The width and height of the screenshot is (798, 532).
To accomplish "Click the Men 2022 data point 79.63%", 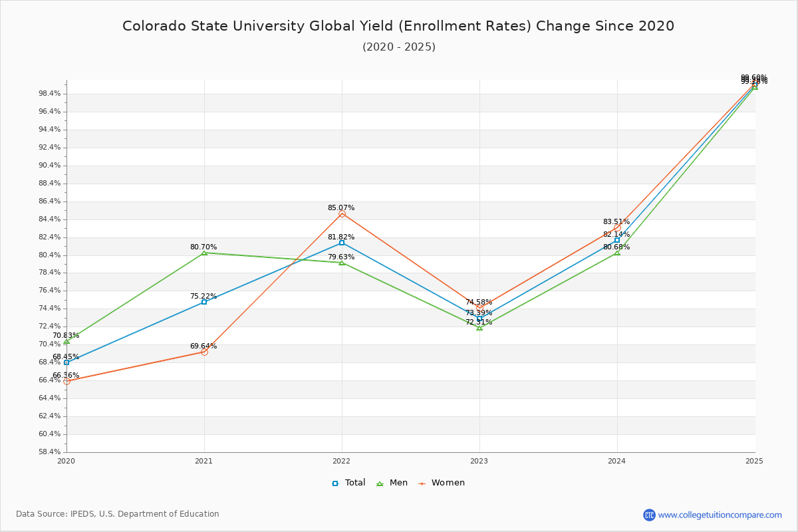I will pos(342,263).
